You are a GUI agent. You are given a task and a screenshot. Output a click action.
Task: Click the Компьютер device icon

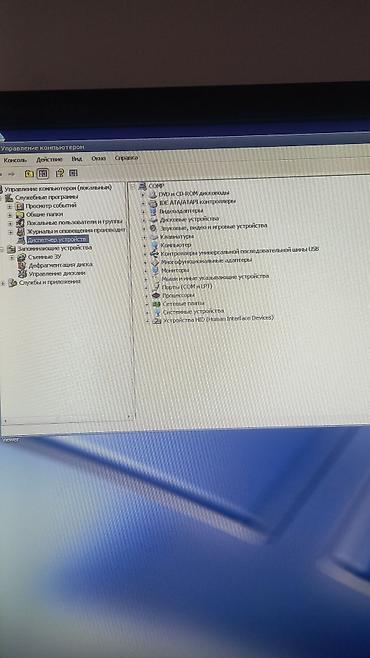click(x=154, y=245)
